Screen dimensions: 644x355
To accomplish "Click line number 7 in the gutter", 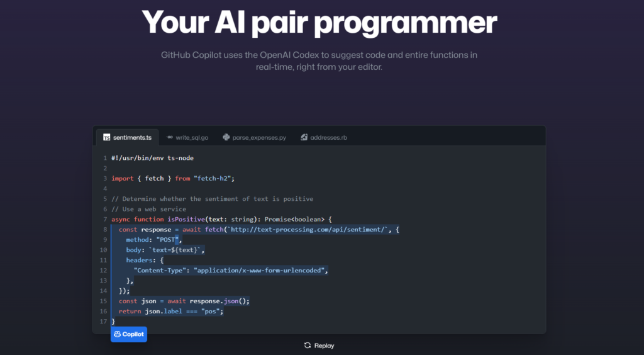I will pos(105,220).
